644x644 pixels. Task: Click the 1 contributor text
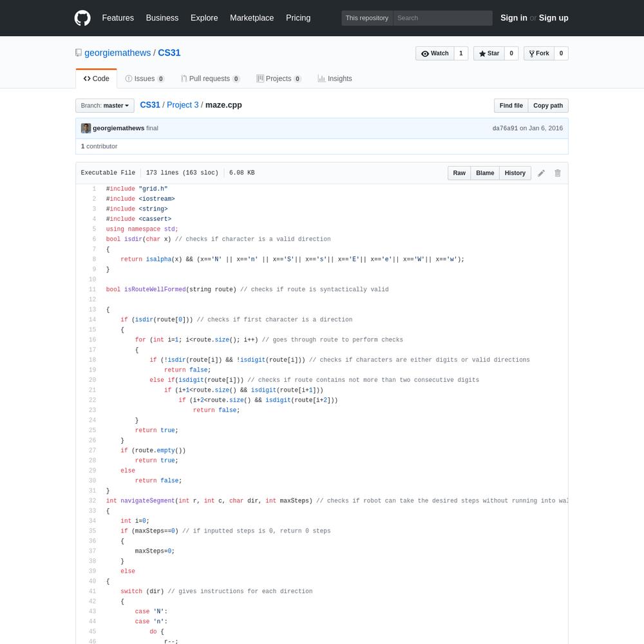click(x=99, y=146)
